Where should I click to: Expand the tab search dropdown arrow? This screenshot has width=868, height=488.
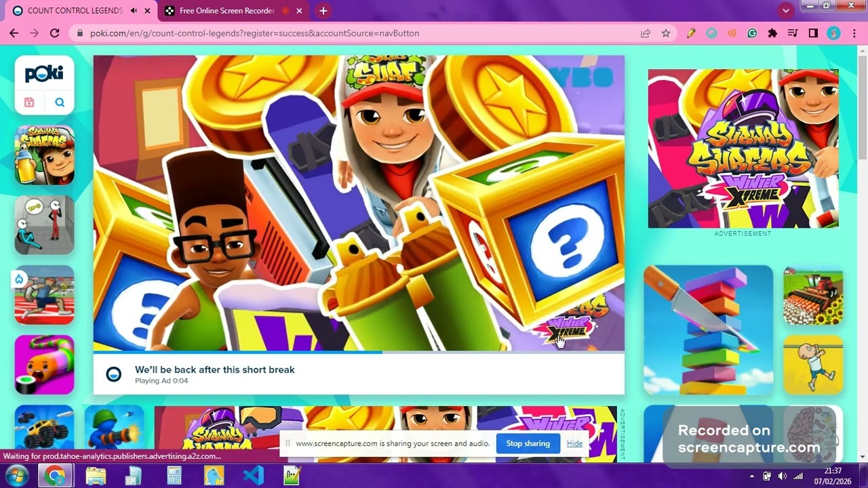point(786,10)
